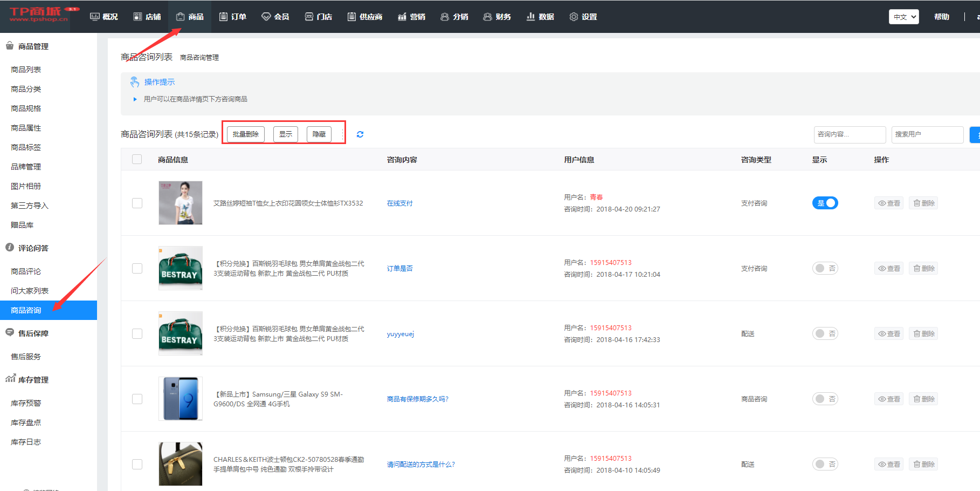Click 查看 eye icon for 在线支付 inquiry
The image size is (980, 491).
[x=888, y=203]
